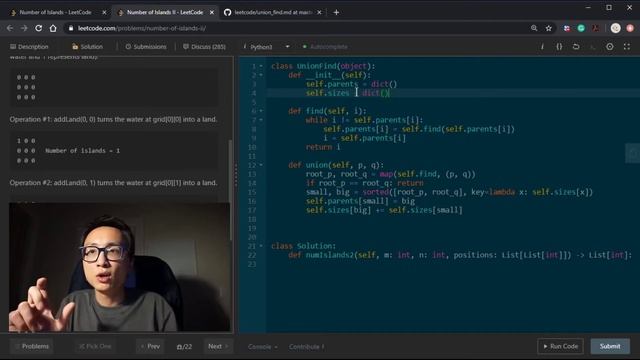
Task: Toggle the Autocomplete option
Action: [x=325, y=47]
